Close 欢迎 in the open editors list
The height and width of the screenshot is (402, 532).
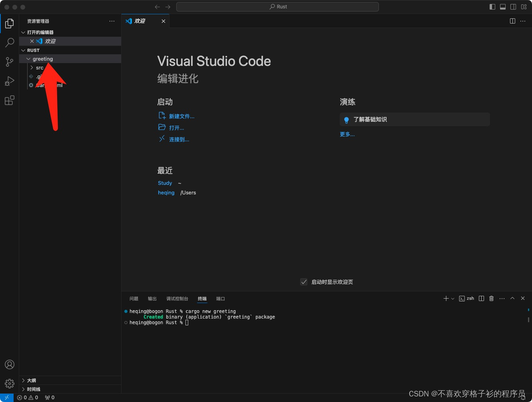point(32,41)
